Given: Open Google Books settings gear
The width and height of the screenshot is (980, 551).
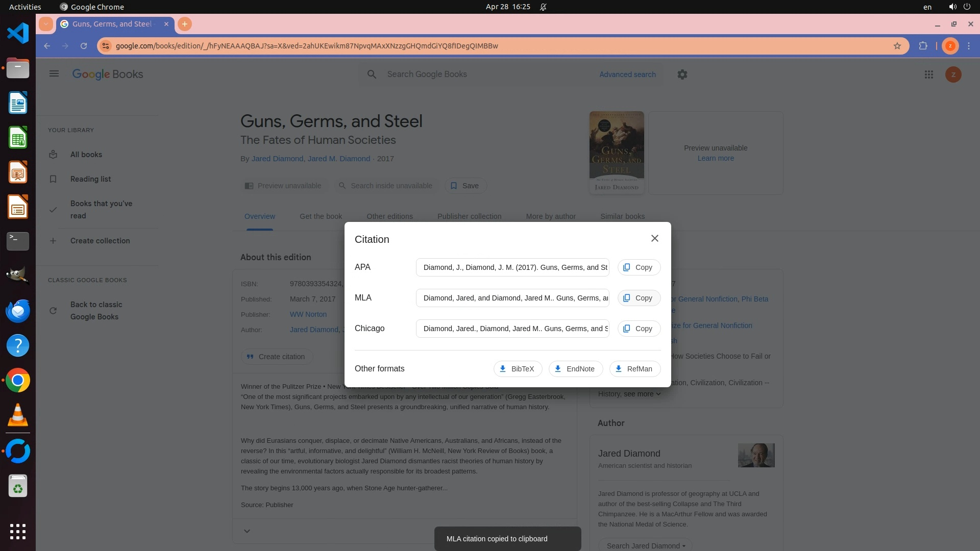Looking at the screenshot, I should point(682,74).
